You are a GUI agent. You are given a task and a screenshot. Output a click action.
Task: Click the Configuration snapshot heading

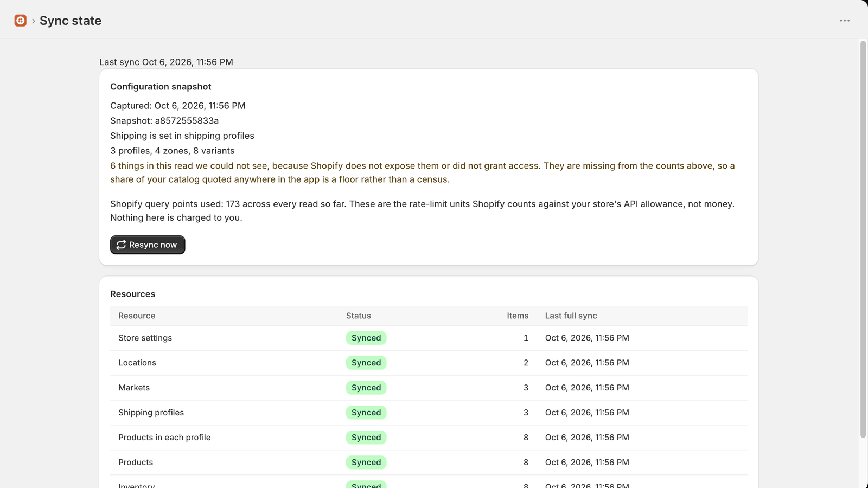coord(161,87)
